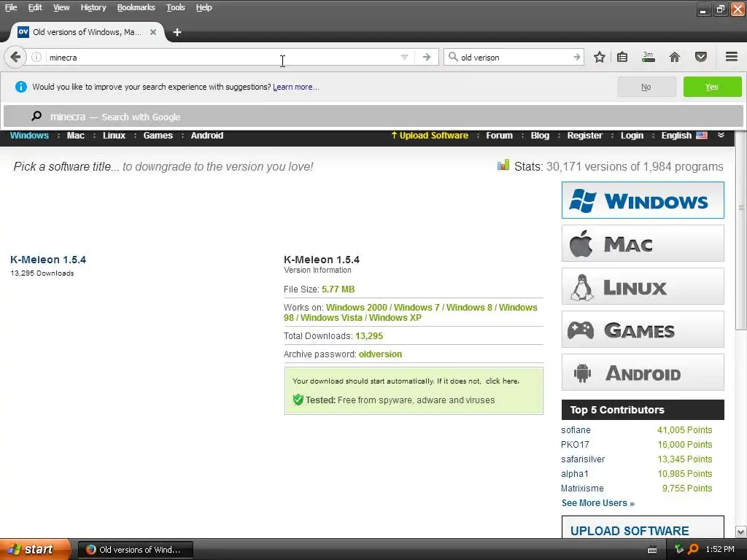Click No on search suggestions prompt

coord(646,87)
